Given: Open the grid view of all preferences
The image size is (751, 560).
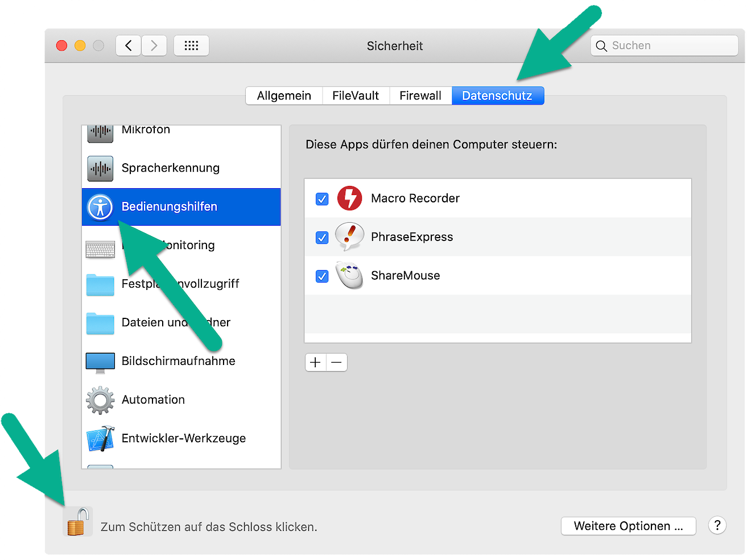Looking at the screenshot, I should point(191,45).
